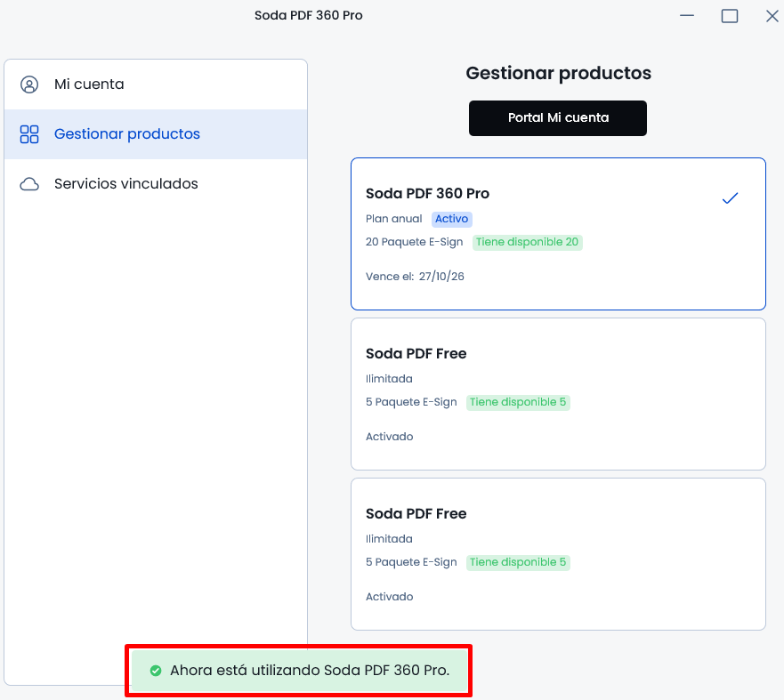
Task: Click the Servicios vinculados cloud icon
Action: point(29,184)
